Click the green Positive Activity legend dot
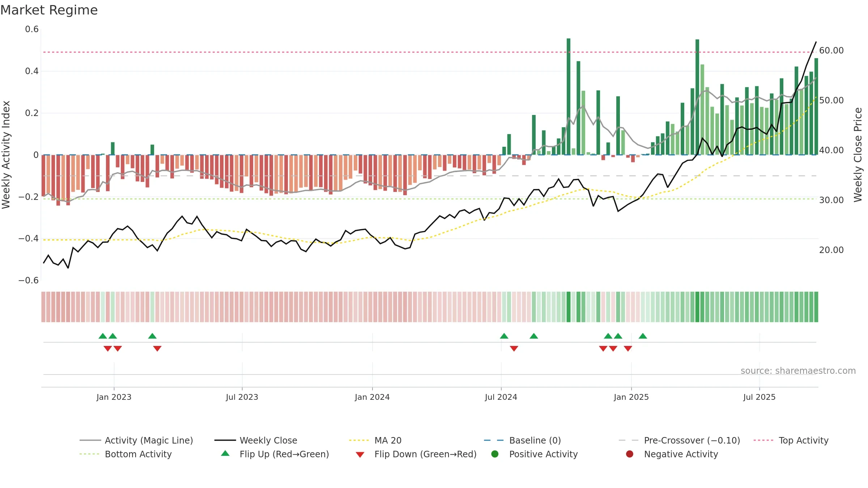The width and height of the screenshot is (868, 488). coord(495,454)
